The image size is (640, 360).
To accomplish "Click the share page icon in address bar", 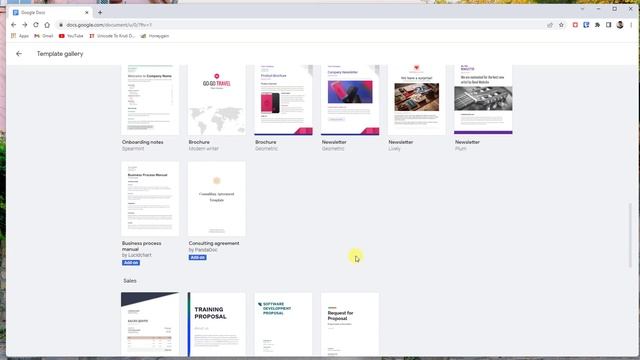I will pos(550,25).
